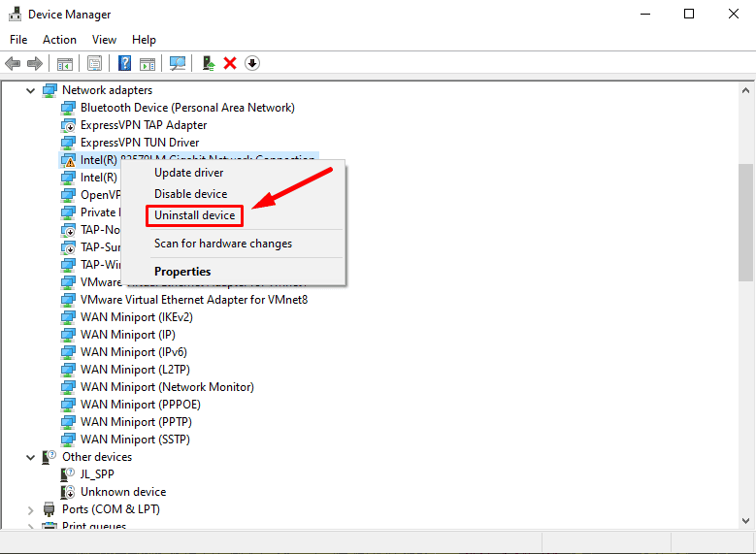Maximize the Device Manager window
The width and height of the screenshot is (756, 554).
(x=689, y=14)
